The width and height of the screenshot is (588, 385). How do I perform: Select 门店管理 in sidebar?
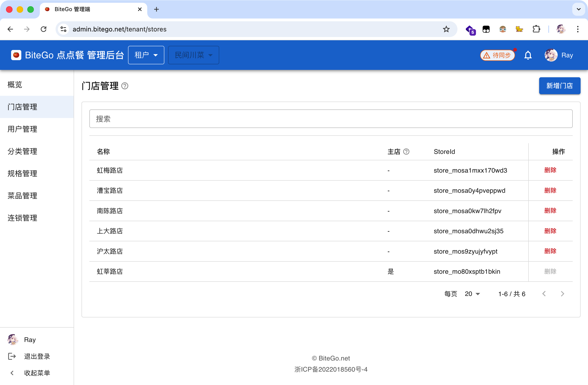coord(37,107)
